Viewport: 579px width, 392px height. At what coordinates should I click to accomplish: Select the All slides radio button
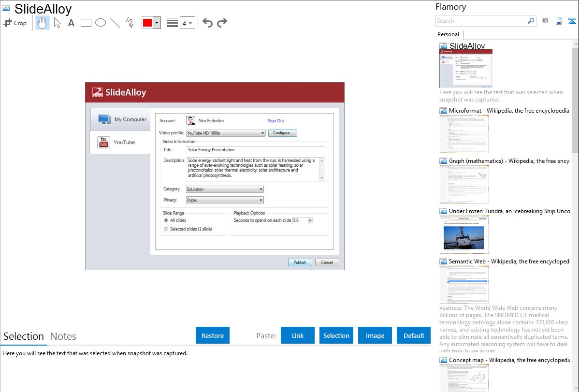coord(166,220)
